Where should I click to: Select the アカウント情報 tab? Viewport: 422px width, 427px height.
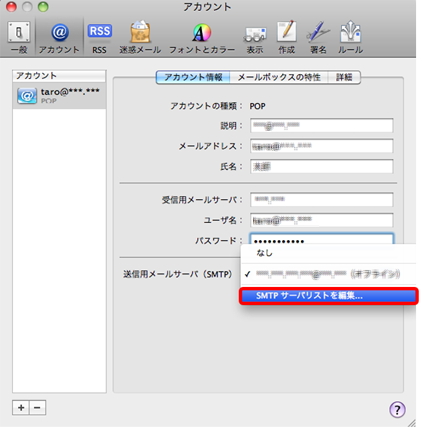[193, 77]
